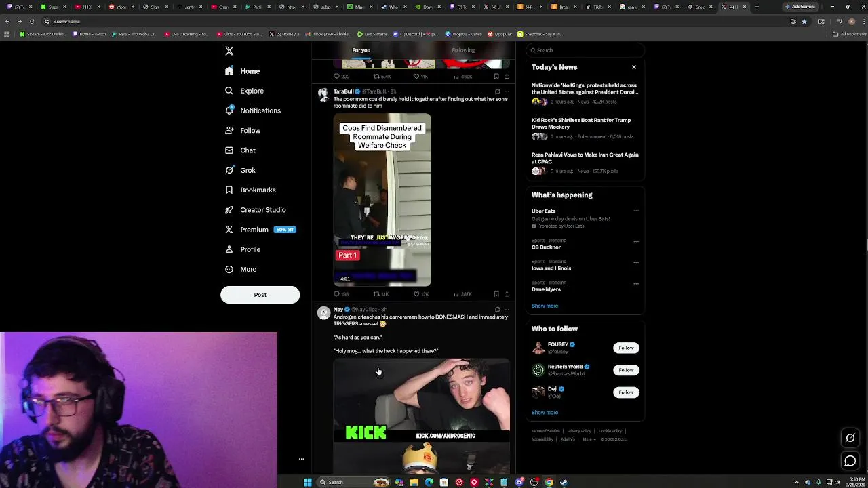Open Explore in the sidebar
The width and height of the screenshot is (868, 488).
tap(244, 91)
